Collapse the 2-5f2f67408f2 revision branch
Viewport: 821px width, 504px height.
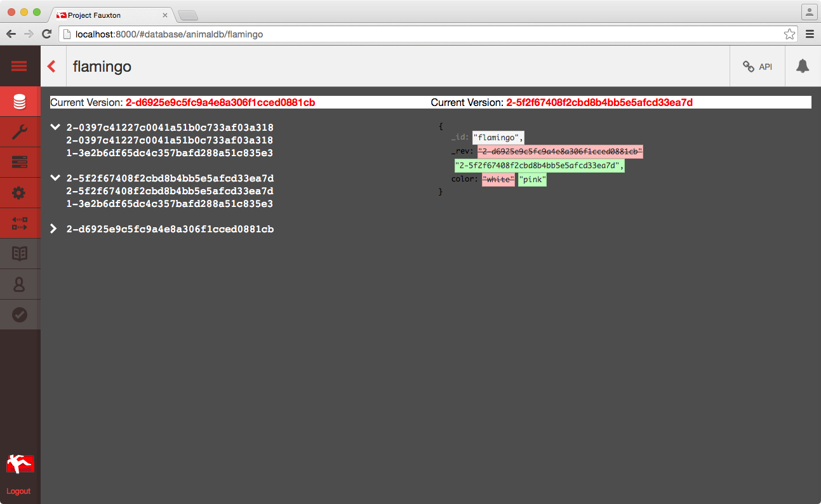coord(55,178)
